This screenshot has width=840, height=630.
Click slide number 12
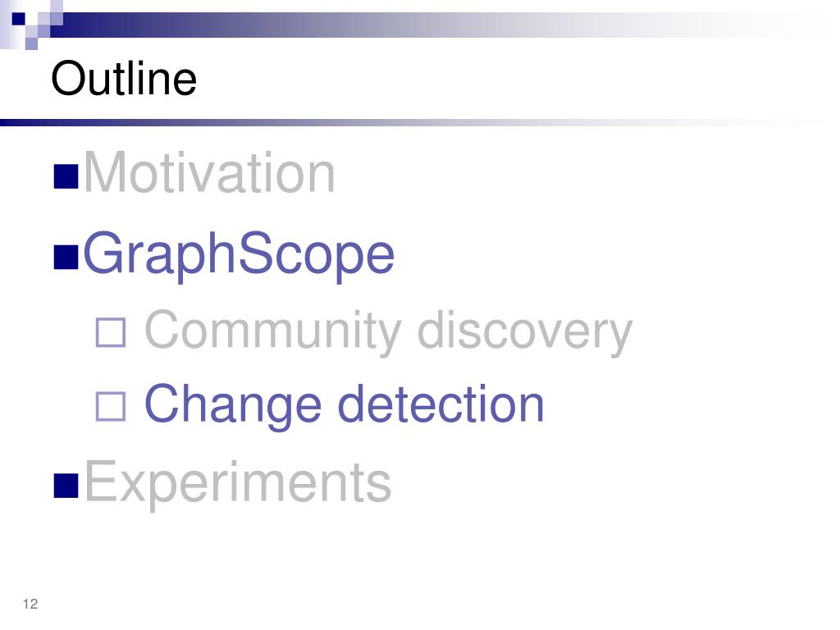30,604
